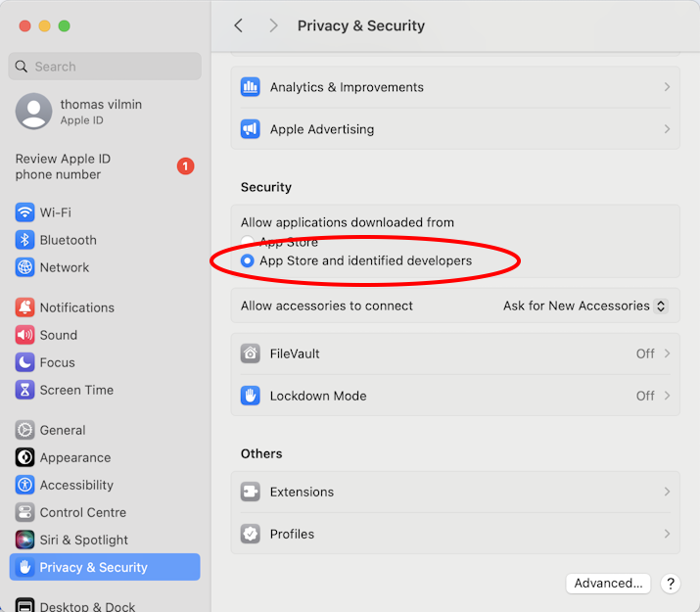Select the App Store radio button
The height and width of the screenshot is (612, 700).
pyautogui.click(x=248, y=242)
